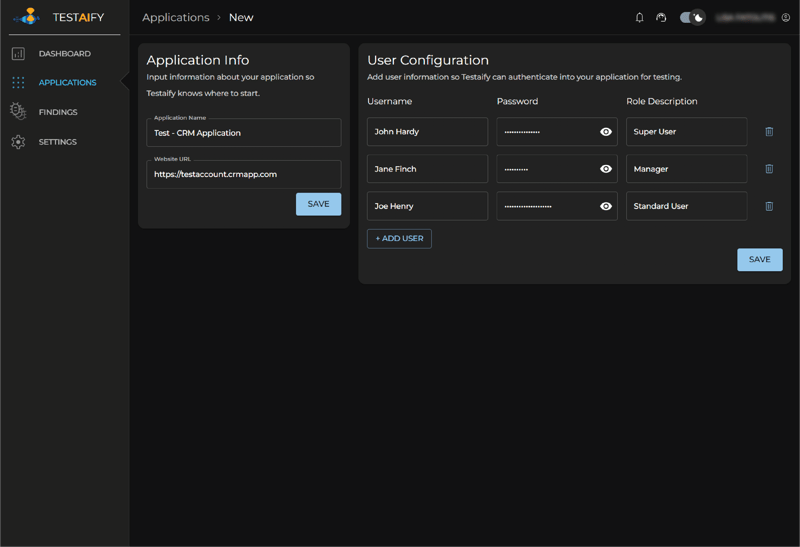Image resolution: width=800 pixels, height=547 pixels.
Task: Click the Role Description column header
Action: 662,101
